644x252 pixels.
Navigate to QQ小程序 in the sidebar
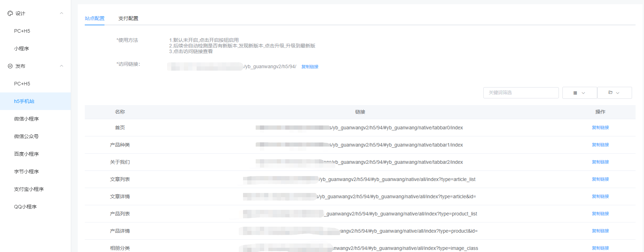pyautogui.click(x=25, y=207)
